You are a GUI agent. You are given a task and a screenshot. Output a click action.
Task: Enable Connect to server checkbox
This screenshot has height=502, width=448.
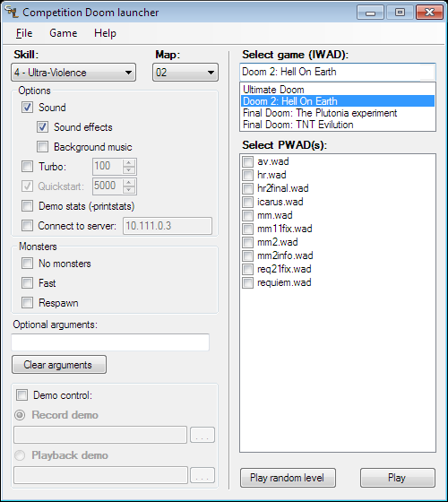(27, 226)
